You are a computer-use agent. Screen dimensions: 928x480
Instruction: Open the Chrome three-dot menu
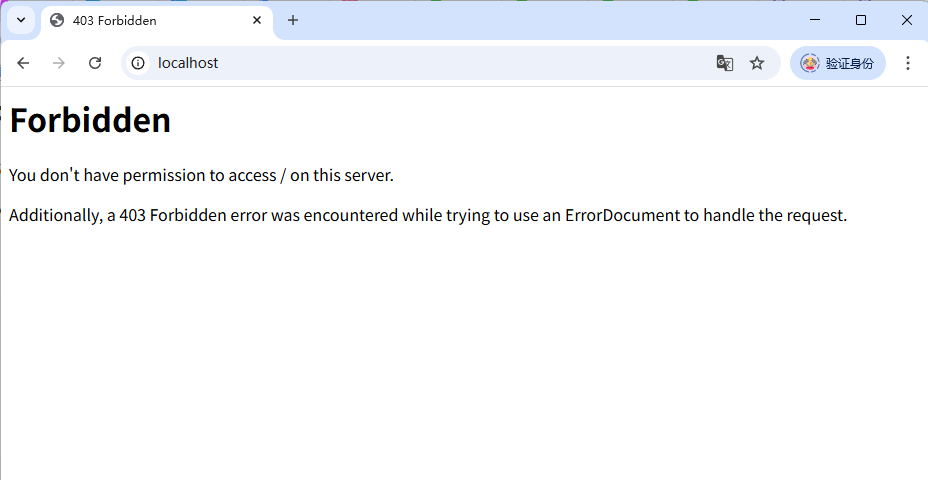tap(908, 63)
